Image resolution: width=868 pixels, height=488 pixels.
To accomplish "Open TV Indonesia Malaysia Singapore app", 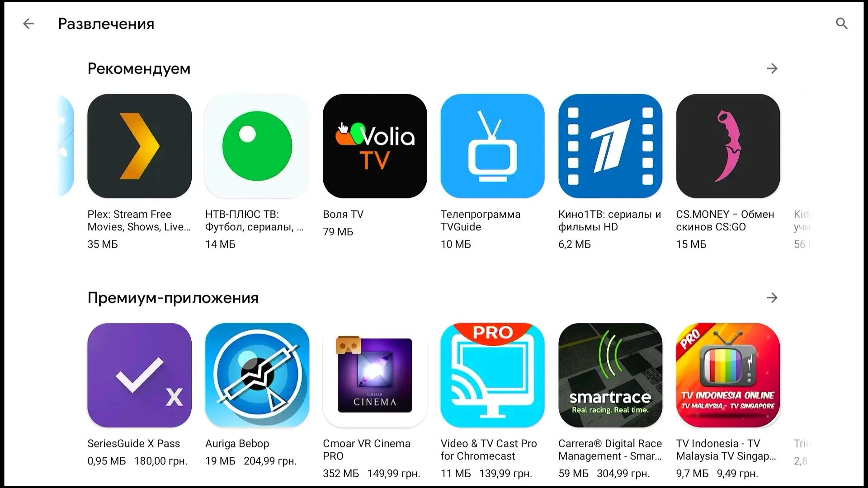I will [728, 375].
